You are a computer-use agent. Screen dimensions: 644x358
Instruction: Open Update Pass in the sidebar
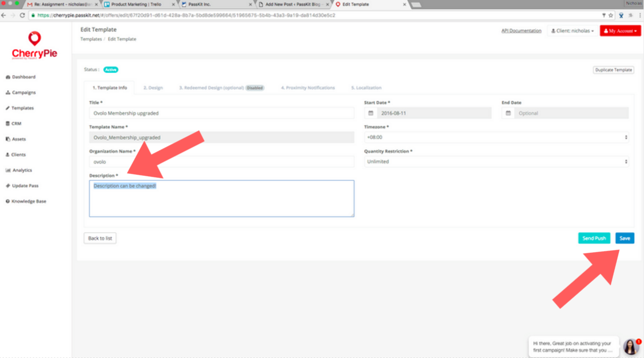[22, 186]
